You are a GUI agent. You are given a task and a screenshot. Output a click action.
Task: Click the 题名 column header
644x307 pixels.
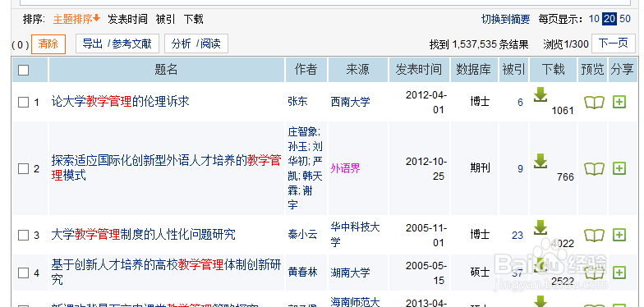[x=166, y=70]
